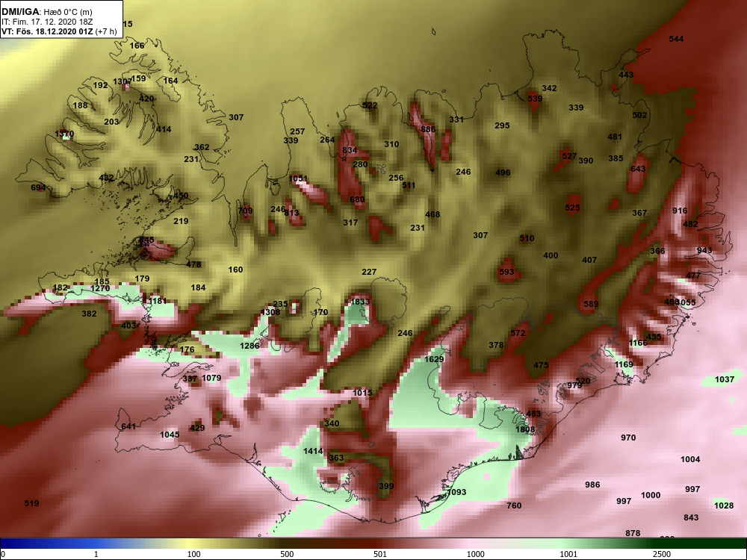Screen dimensions: 747x560
Task: Click the map value '1079'
Action: [211, 378]
